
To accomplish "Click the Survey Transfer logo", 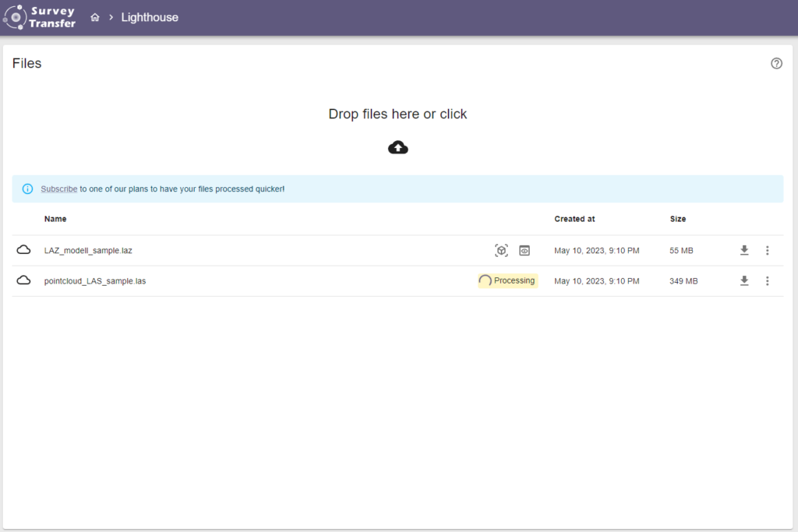I will (x=40, y=17).
